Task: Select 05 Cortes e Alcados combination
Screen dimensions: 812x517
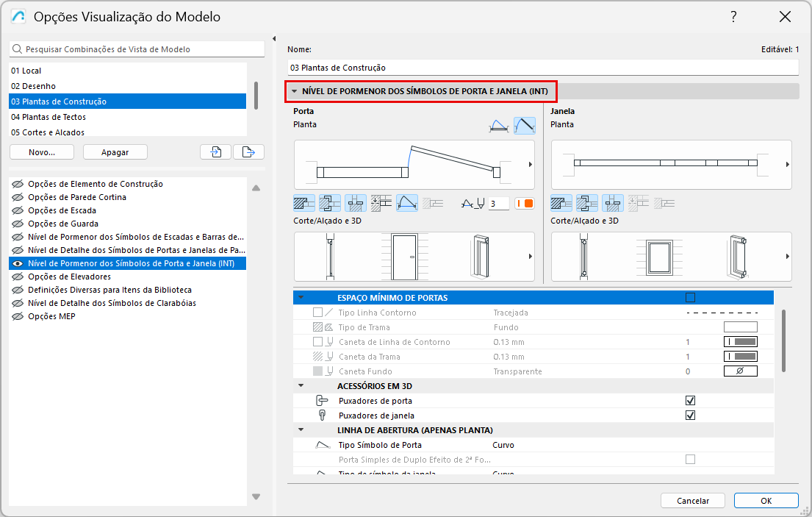Action: (x=127, y=132)
